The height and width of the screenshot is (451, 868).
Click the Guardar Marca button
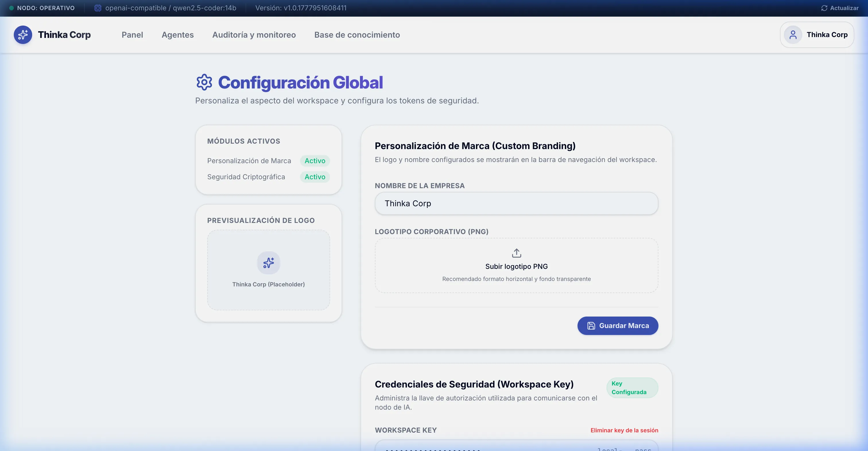click(618, 326)
